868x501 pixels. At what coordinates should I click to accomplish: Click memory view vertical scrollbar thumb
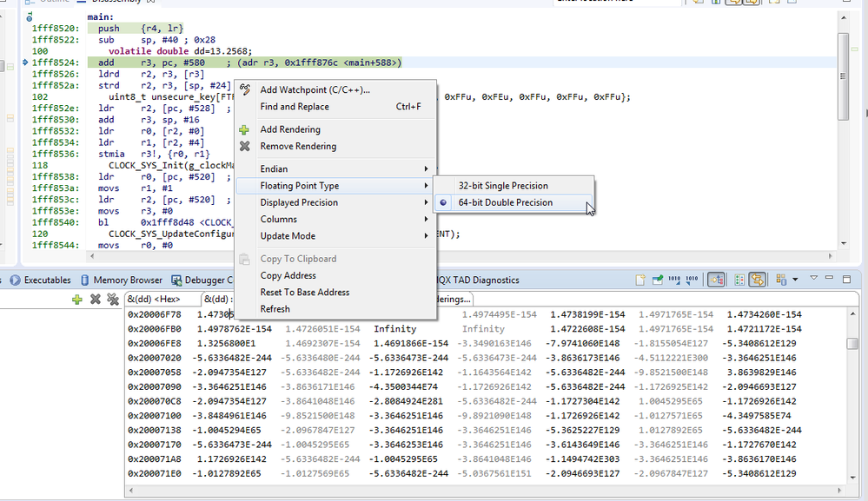coord(852,343)
